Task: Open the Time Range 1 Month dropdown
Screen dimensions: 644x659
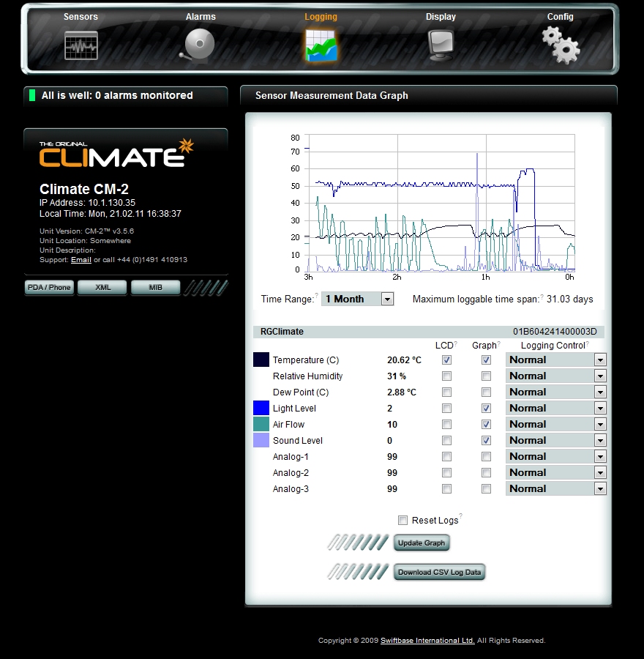Action: coord(358,299)
